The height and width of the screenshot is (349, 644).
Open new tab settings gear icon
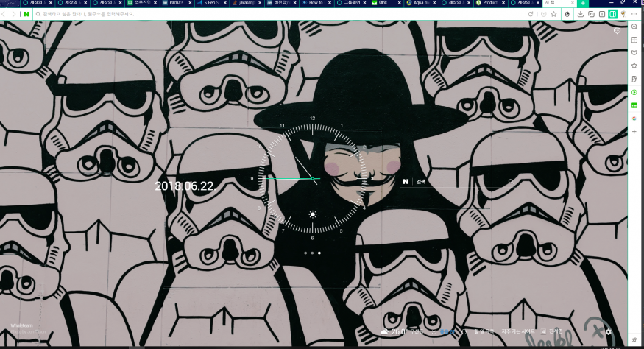(x=608, y=332)
